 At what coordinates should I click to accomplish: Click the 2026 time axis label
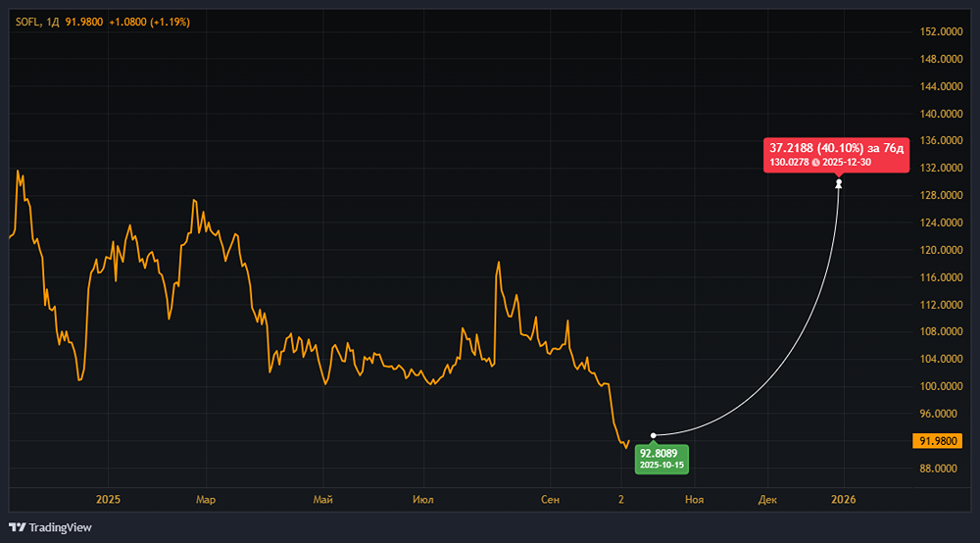(x=844, y=500)
